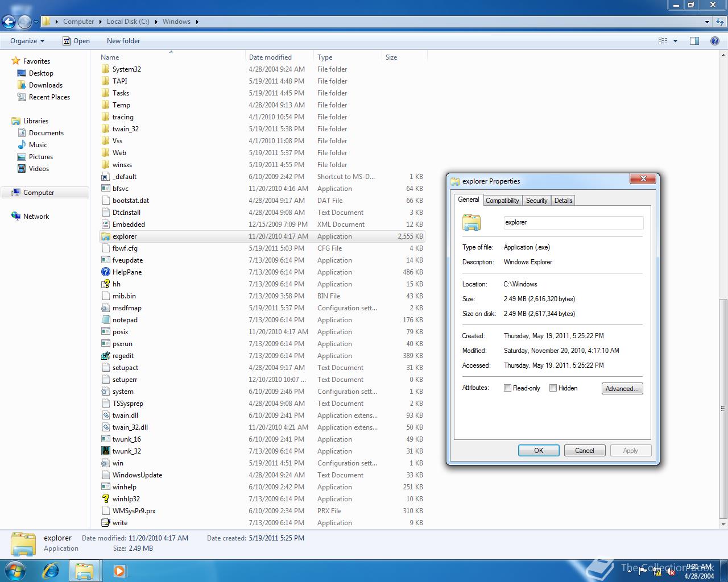Select the WindowsUpdate text document
Viewport: 728px width, 582px height.
coord(262,475)
